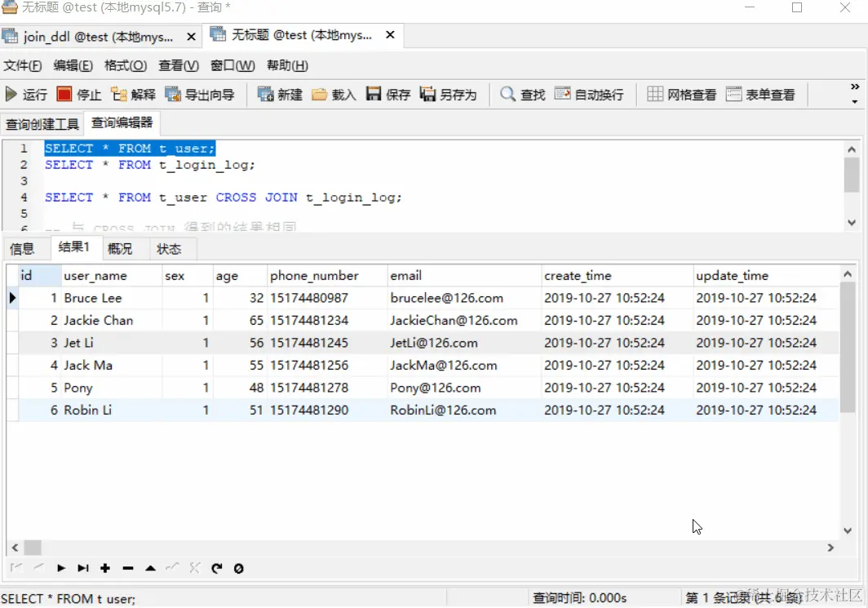Load a file using 载入

click(334, 95)
